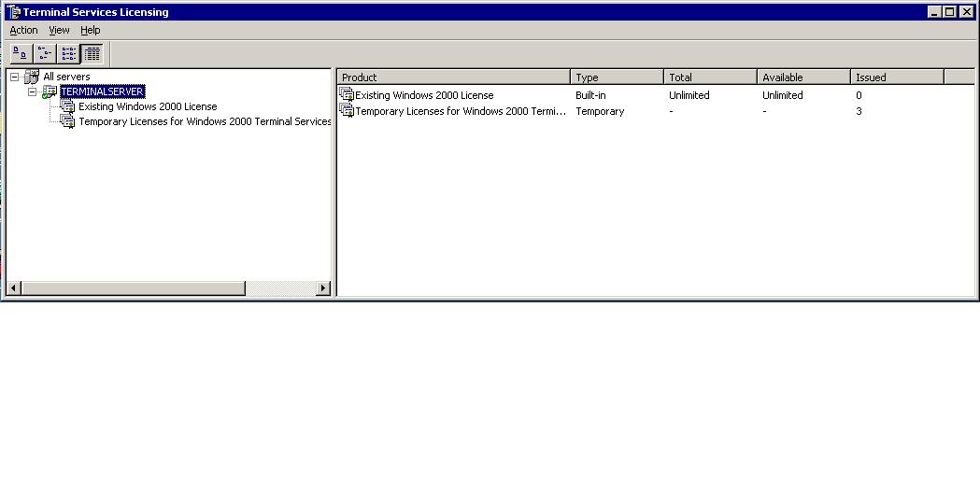This screenshot has height=478, width=980.
Task: Sort by the Total column header
Action: click(x=710, y=77)
